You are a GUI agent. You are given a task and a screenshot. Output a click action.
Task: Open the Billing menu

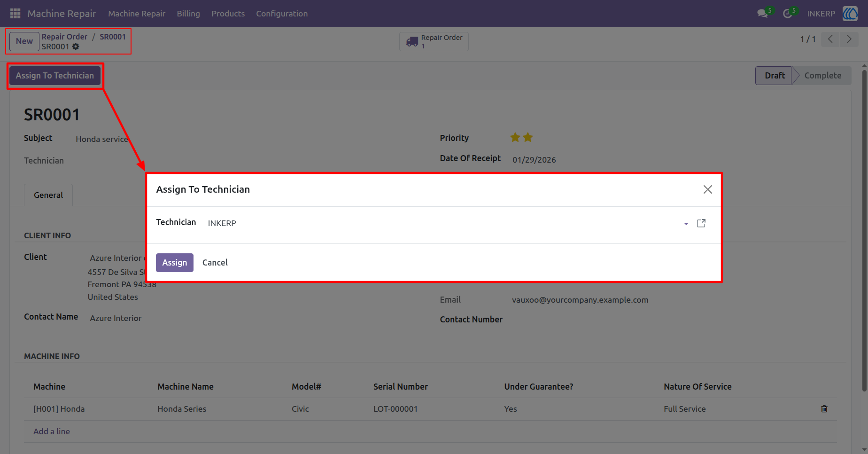click(x=188, y=14)
